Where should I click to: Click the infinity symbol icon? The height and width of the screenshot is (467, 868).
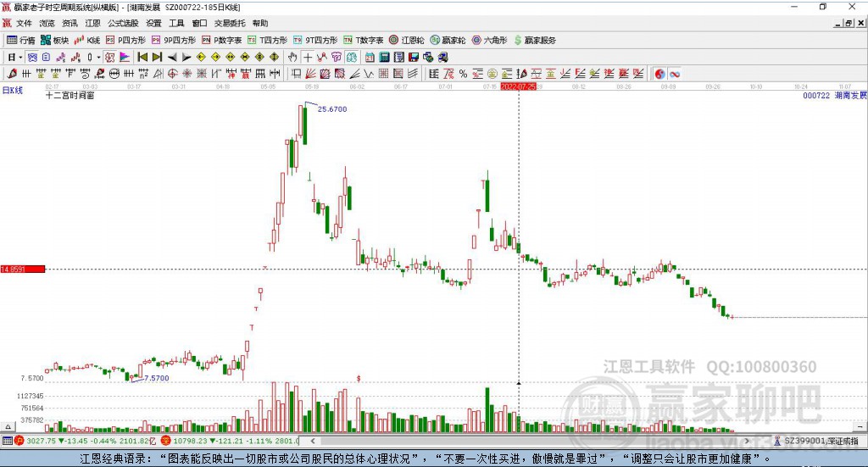pyautogui.click(x=676, y=74)
